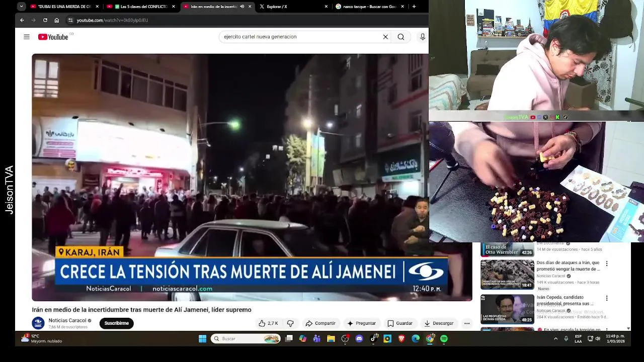Open options for Dos días de ataques video
Screen dimensions: 644x362
click(x=607, y=263)
